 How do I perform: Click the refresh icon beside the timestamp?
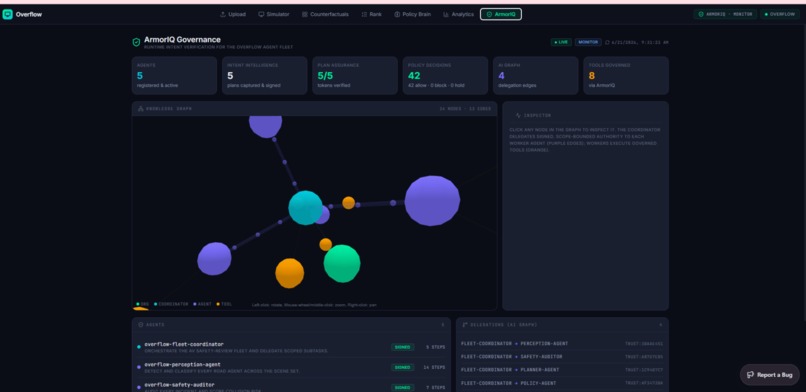tap(608, 42)
